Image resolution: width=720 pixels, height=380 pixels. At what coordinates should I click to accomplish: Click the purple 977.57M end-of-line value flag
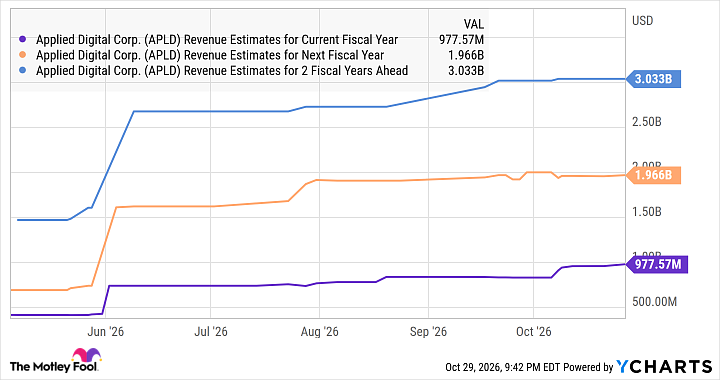click(657, 264)
